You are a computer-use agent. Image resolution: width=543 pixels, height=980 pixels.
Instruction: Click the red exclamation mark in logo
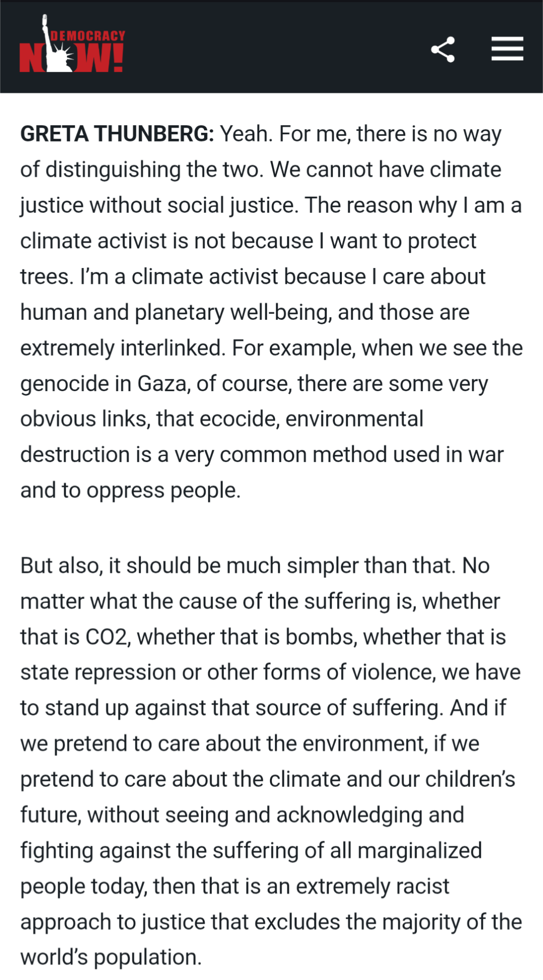point(118,58)
